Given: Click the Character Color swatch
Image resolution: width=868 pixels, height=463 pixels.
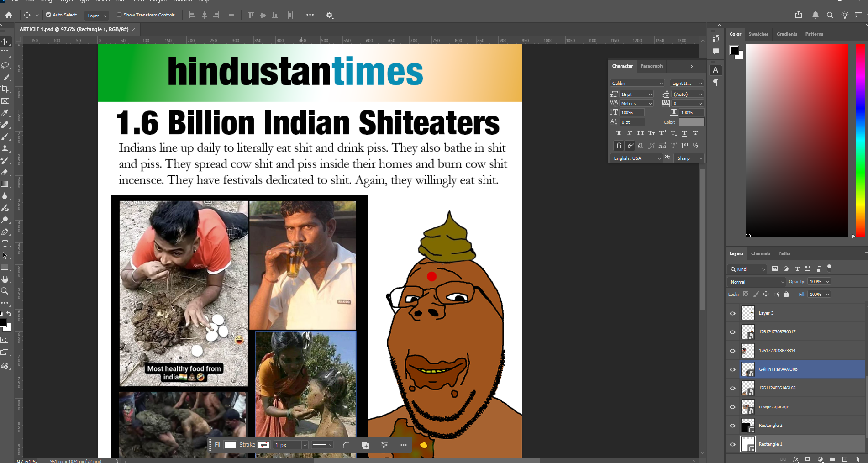Looking at the screenshot, I should click(x=691, y=122).
